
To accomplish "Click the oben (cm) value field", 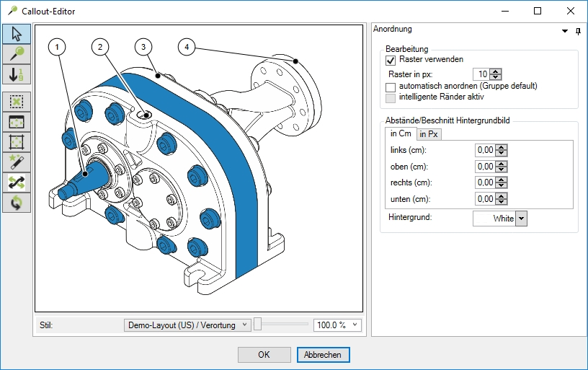I will click(485, 167).
